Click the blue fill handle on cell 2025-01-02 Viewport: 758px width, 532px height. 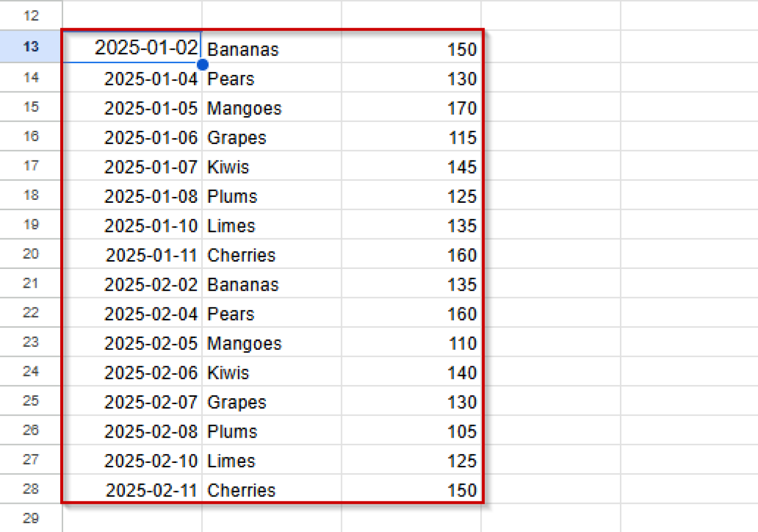click(x=202, y=64)
